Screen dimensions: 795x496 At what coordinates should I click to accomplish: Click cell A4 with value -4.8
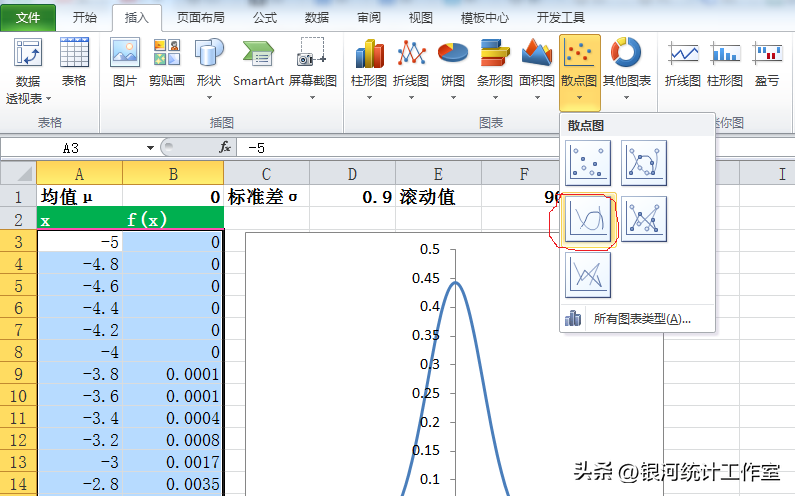coord(79,264)
